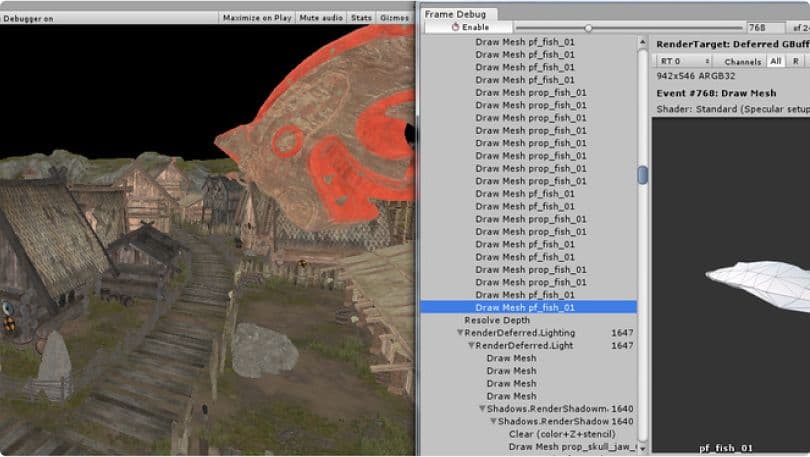Click the frame event slider handle
810x457 pixels.
(588, 28)
